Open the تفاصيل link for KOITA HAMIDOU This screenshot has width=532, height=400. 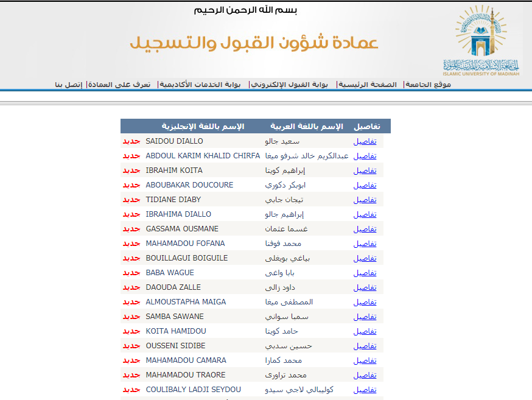[365, 331]
